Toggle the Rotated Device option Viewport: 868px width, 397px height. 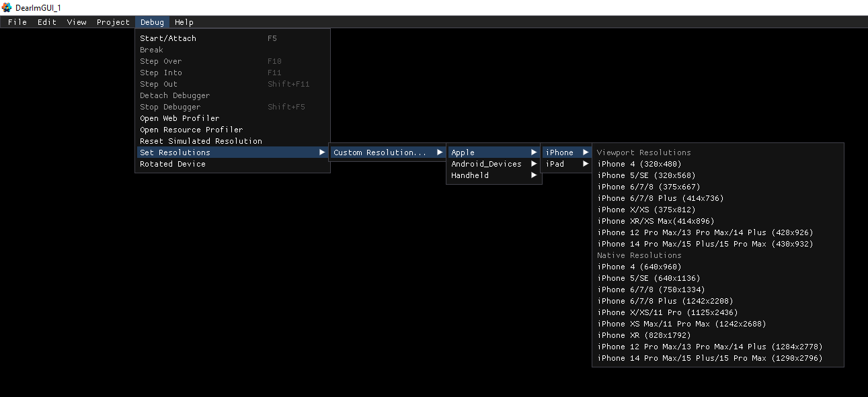click(x=173, y=164)
